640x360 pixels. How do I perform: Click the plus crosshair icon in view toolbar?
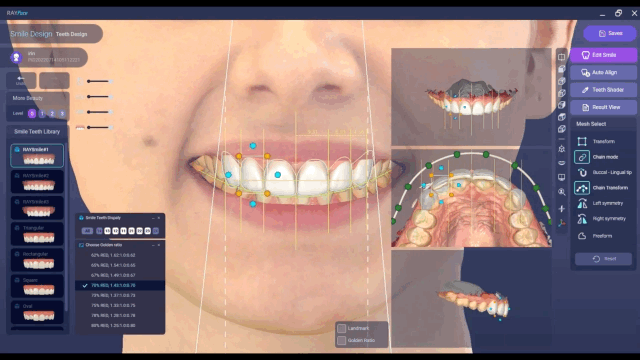click(x=562, y=209)
